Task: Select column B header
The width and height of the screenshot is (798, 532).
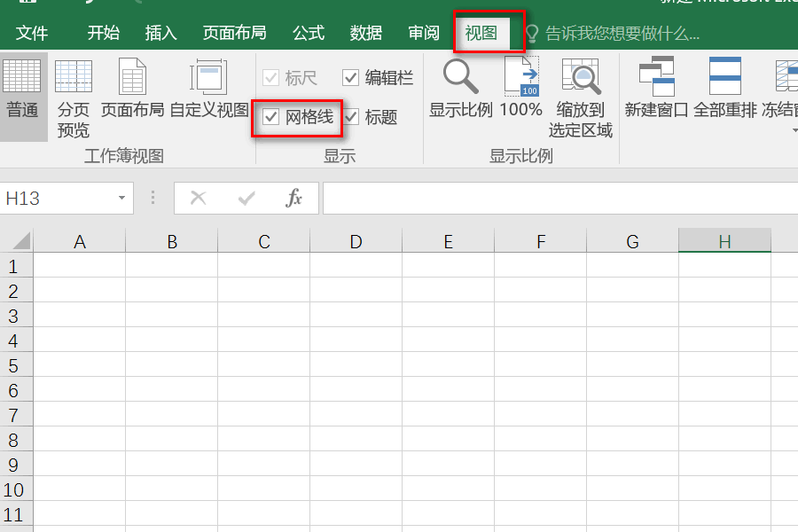Action: [x=172, y=241]
